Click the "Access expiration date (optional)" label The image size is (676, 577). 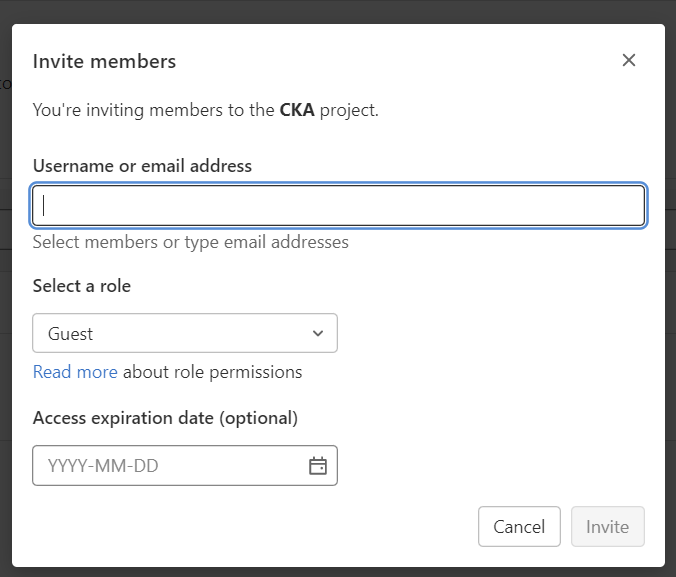pyautogui.click(x=165, y=418)
